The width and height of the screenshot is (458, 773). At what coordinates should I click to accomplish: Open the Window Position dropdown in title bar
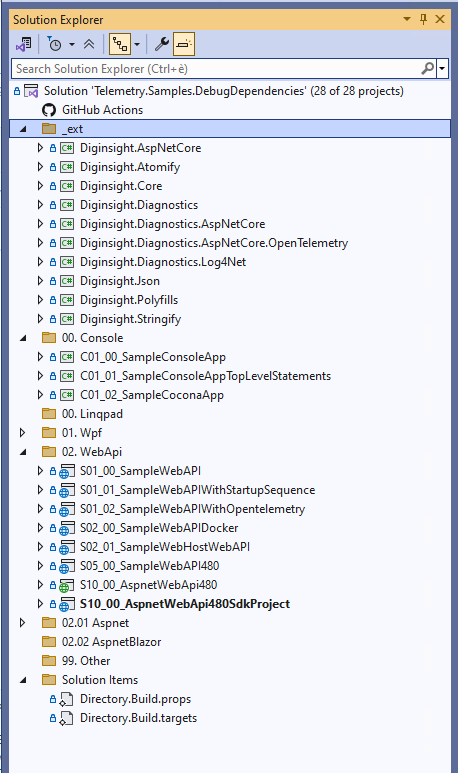coord(407,19)
